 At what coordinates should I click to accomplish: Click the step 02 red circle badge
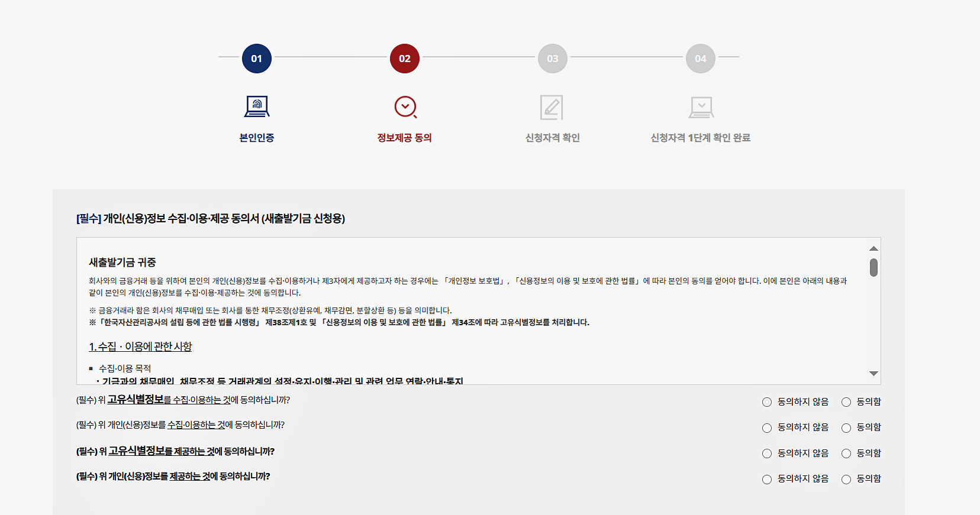pos(404,59)
